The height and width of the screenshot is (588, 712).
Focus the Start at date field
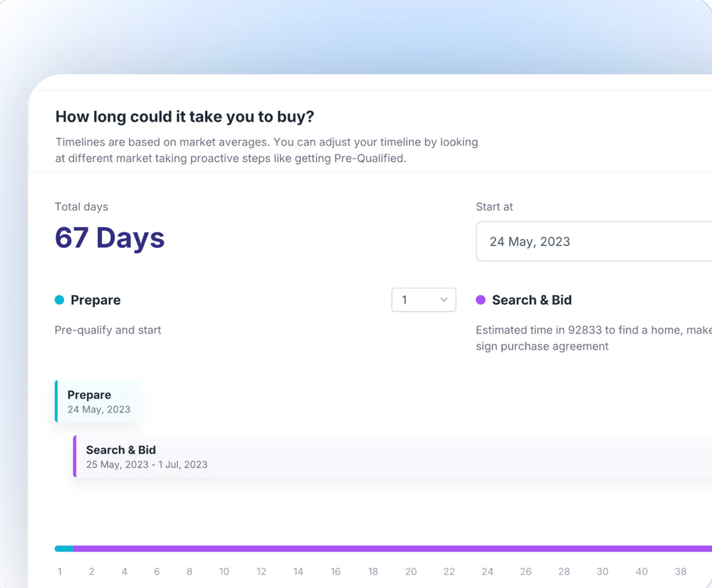point(594,242)
